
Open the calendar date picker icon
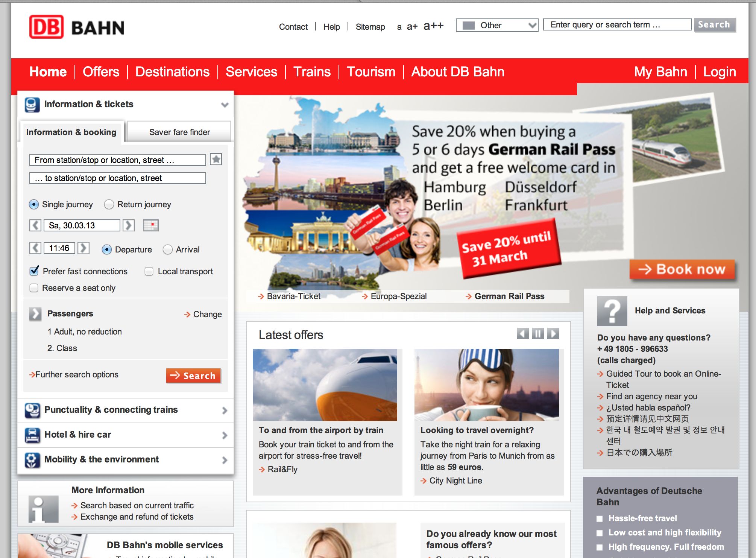click(x=151, y=225)
